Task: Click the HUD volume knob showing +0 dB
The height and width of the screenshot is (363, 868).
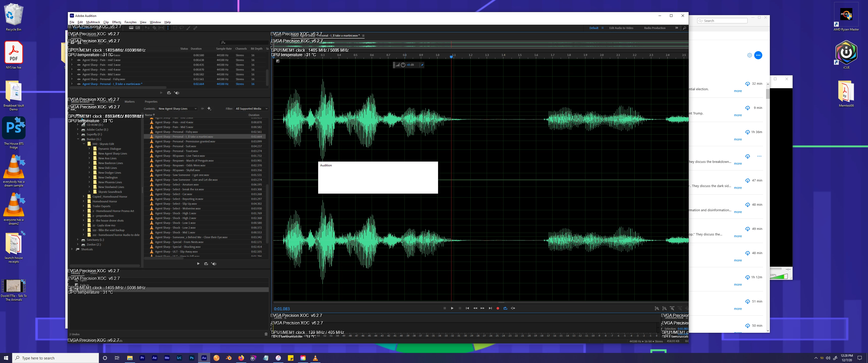Action: coord(403,65)
